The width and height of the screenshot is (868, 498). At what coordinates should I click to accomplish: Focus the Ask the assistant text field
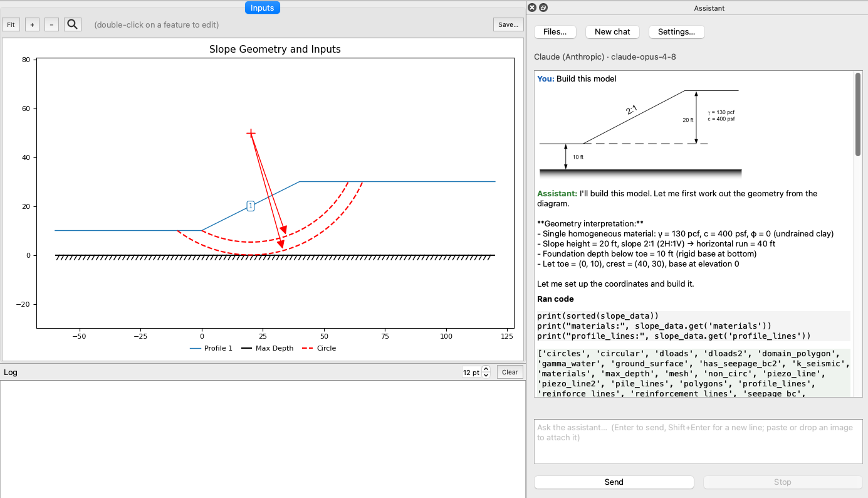[698, 442]
